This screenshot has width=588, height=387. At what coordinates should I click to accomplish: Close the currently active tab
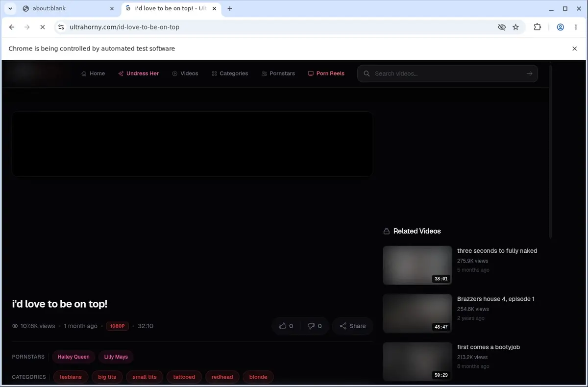[214, 8]
